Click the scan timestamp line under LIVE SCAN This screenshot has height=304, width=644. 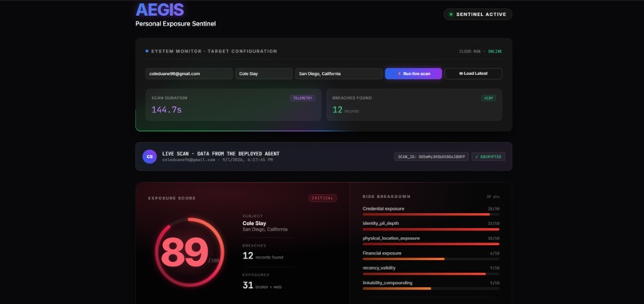(217, 160)
